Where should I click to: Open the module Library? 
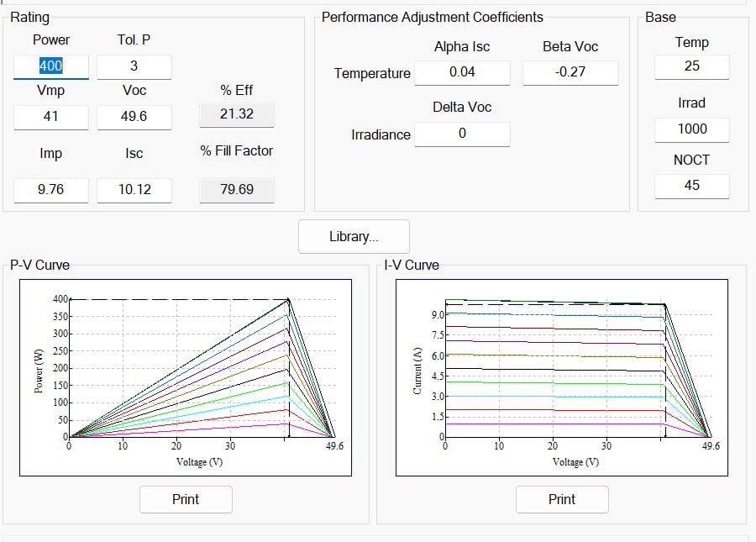354,237
